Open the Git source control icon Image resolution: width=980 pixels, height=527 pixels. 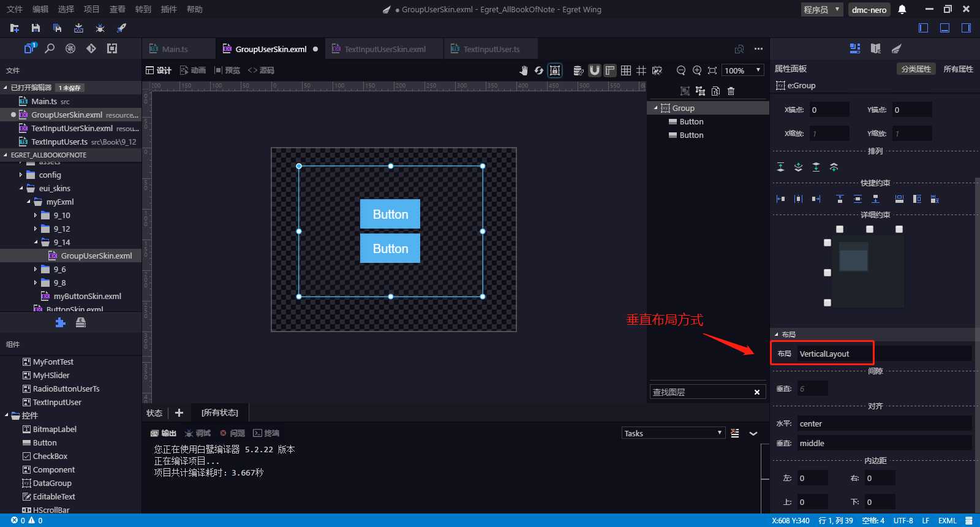[91, 48]
